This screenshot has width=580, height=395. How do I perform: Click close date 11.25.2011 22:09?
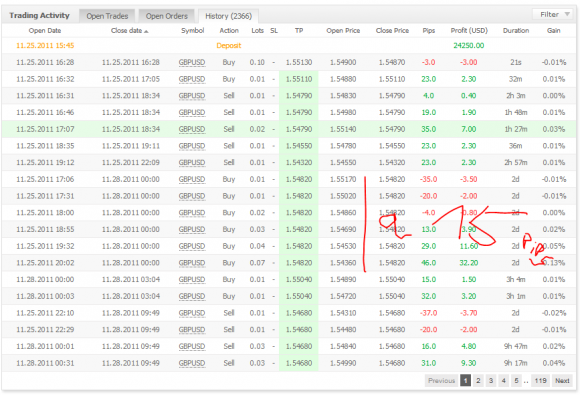(131, 163)
